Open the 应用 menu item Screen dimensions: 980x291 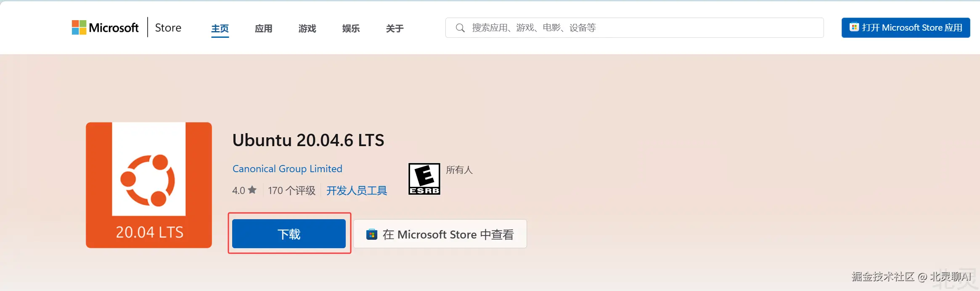pos(264,29)
